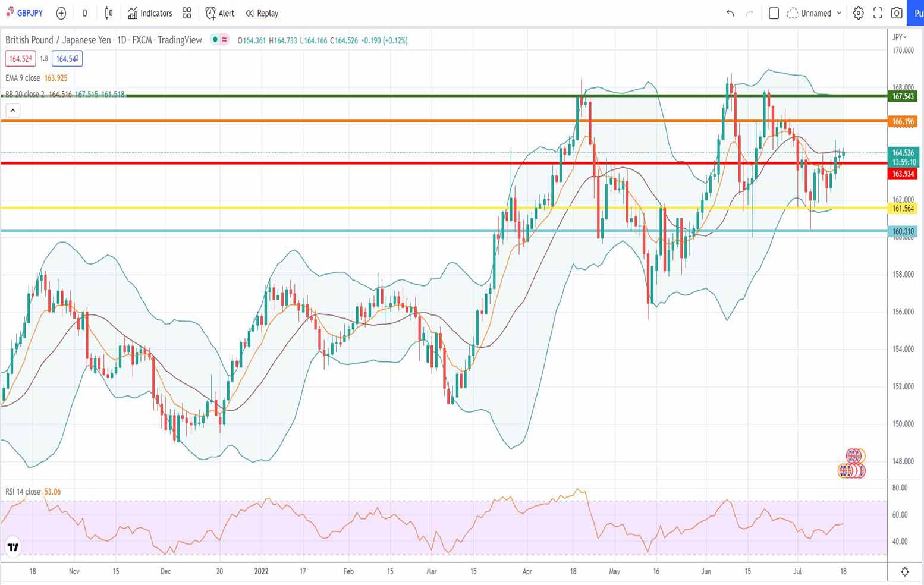Click the Alert button
Image resolution: width=924 pixels, height=585 pixels.
click(x=219, y=13)
